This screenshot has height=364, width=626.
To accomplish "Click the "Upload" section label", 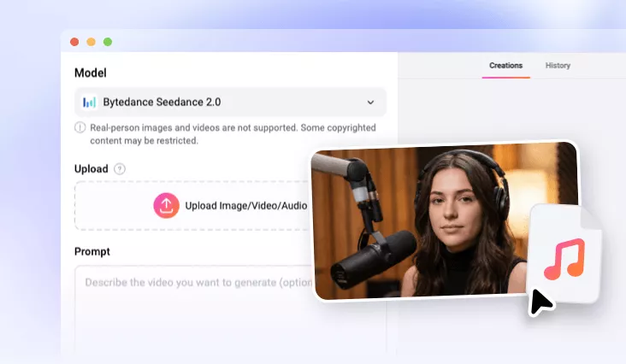I will (92, 169).
